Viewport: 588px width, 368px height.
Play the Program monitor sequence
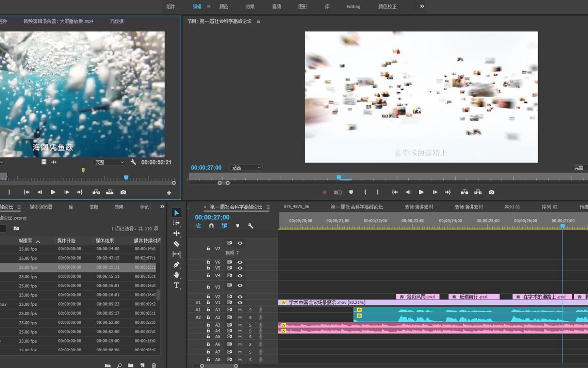pyautogui.click(x=421, y=192)
